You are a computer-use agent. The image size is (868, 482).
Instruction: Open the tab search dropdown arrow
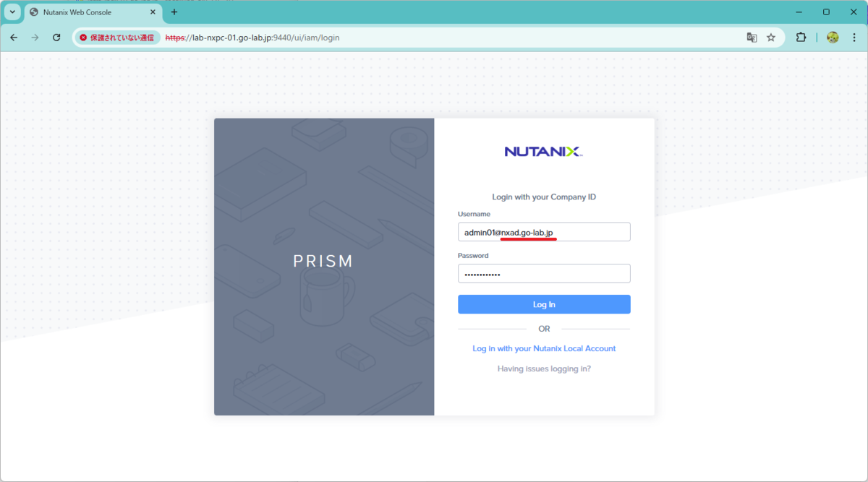[x=12, y=12]
